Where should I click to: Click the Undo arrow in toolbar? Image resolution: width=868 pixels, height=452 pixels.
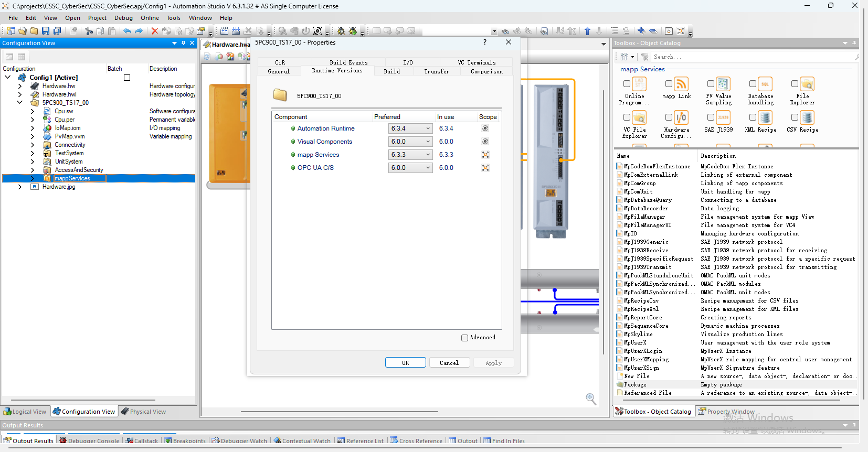click(127, 31)
